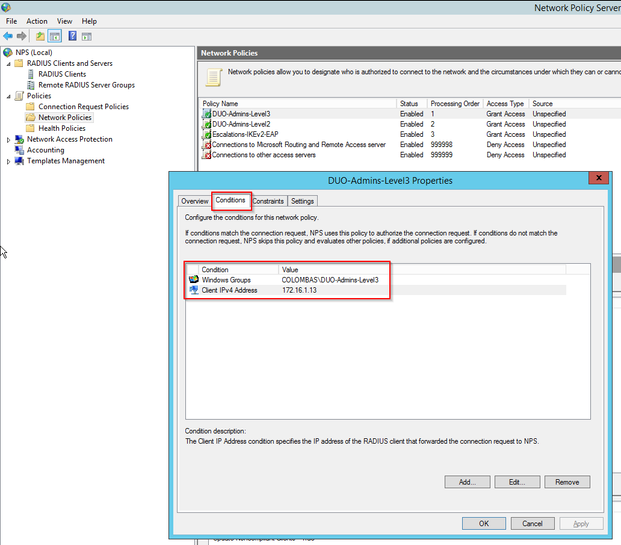621x545 pixels.
Task: Open the View menu
Action: [x=64, y=21]
